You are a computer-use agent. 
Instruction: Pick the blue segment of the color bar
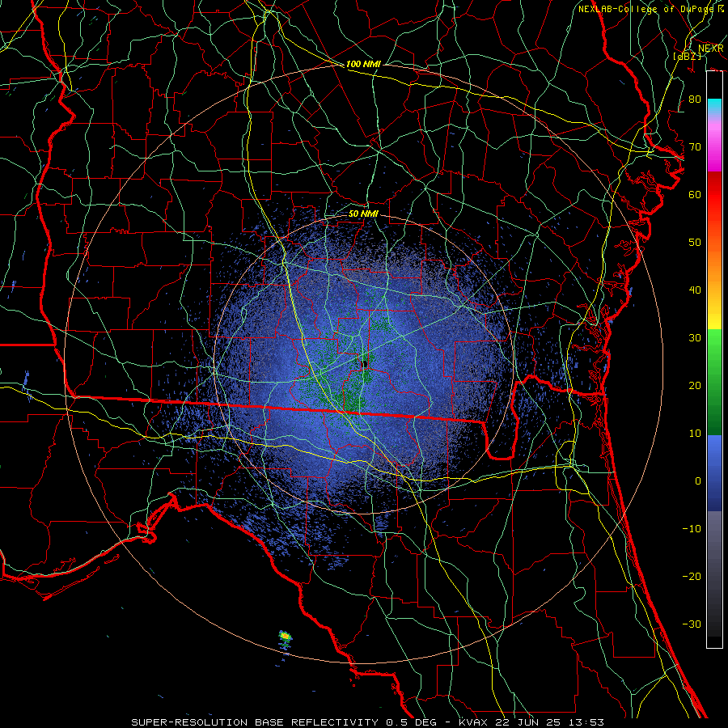click(x=714, y=472)
